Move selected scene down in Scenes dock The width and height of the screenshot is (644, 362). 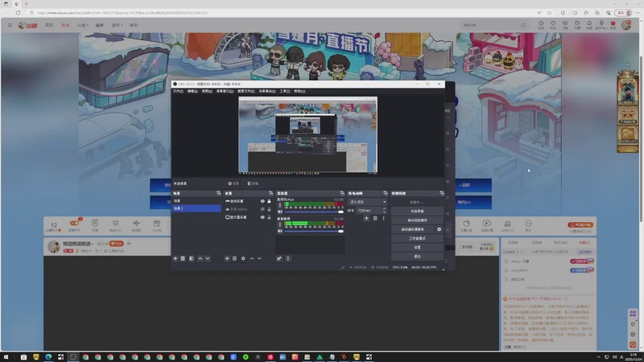[x=208, y=258]
